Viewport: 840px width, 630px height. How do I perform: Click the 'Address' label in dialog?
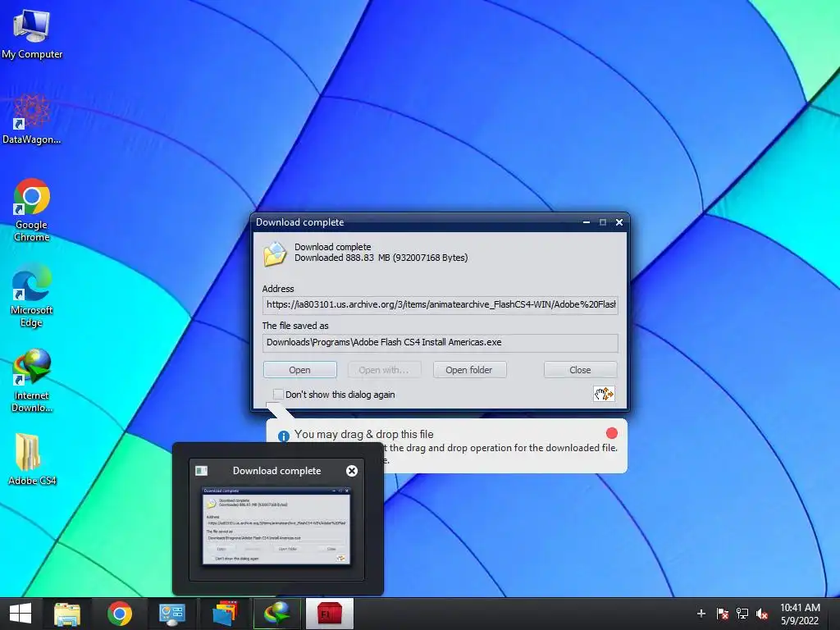(278, 289)
